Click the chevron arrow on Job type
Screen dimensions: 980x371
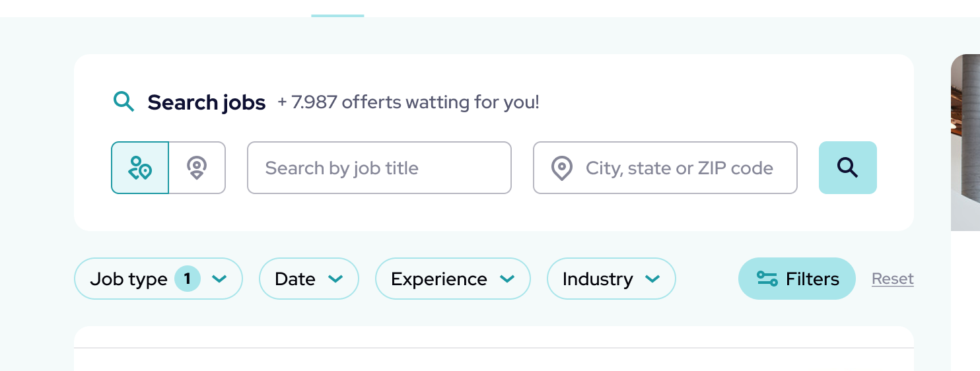(219, 279)
